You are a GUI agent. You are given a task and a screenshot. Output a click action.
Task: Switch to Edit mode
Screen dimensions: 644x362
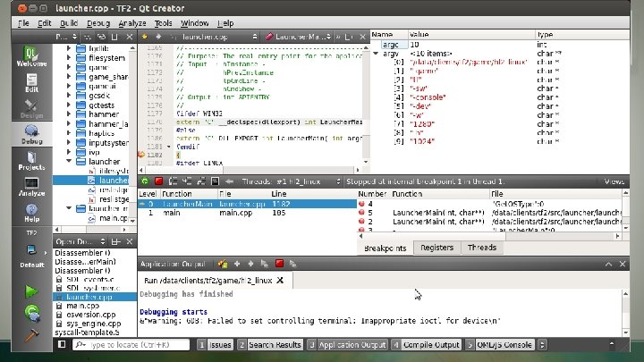(31, 83)
